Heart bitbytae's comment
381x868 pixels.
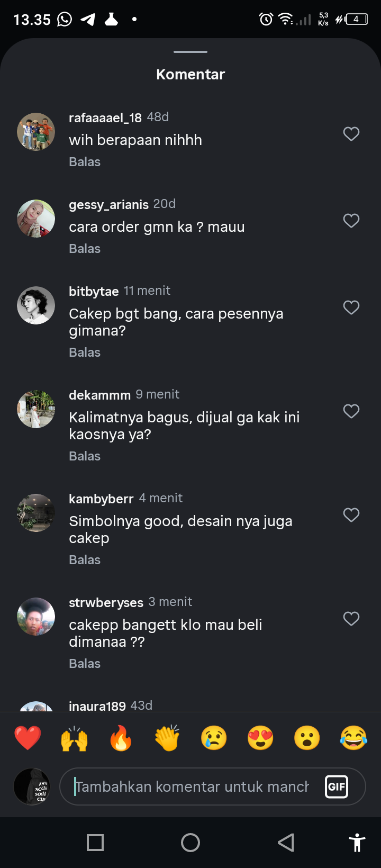coord(351,308)
